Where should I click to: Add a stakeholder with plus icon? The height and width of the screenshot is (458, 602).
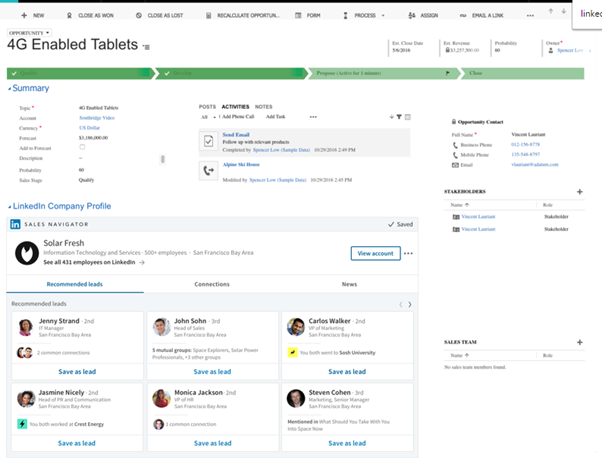point(580,192)
